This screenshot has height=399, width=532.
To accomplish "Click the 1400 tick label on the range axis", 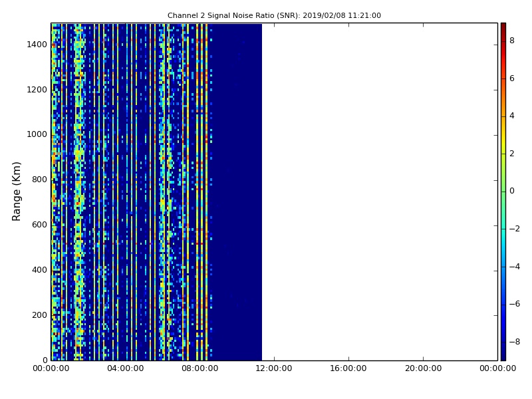I will point(37,45).
